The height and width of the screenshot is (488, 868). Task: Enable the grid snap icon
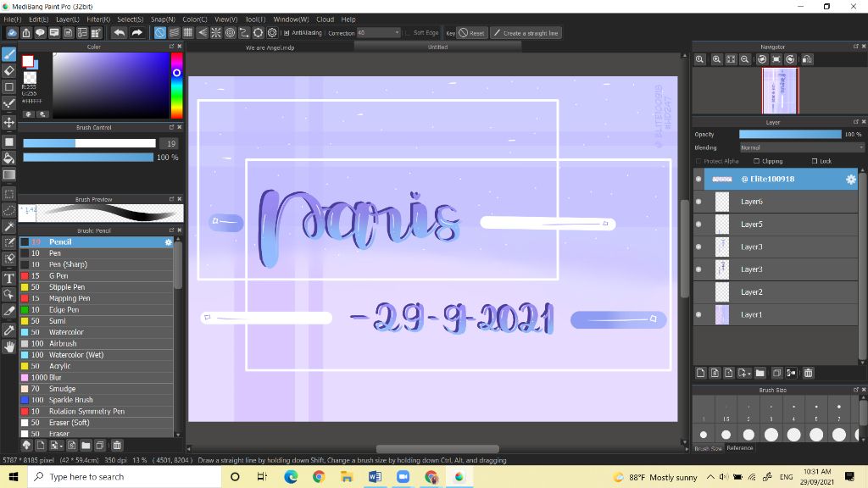187,33
